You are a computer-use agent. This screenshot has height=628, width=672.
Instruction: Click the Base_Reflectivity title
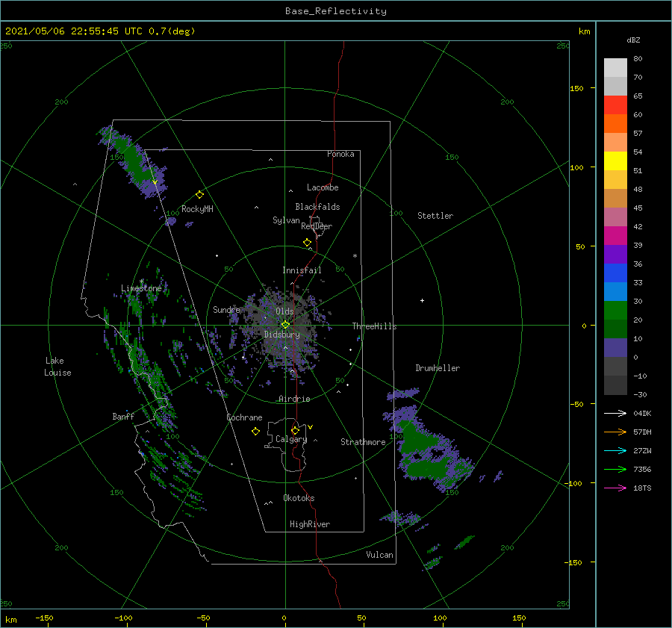coord(336,11)
